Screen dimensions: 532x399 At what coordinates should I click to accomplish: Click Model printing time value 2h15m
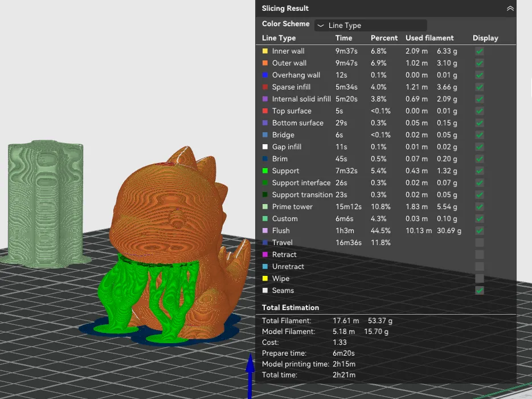click(x=344, y=364)
